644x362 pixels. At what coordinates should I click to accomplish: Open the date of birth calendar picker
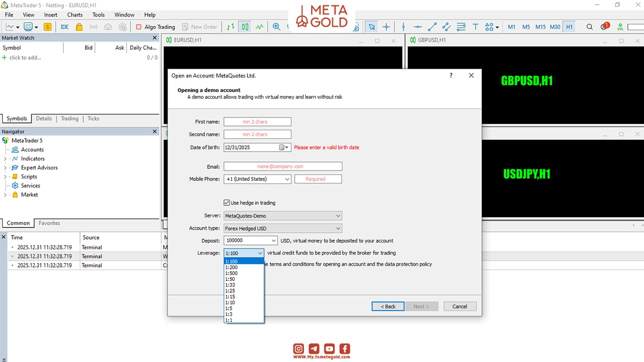284,147
